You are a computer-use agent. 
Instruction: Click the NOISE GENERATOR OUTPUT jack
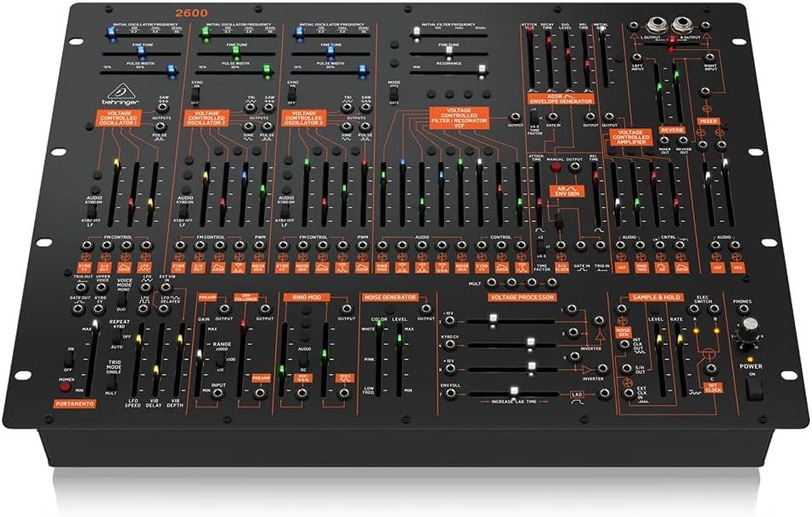click(x=426, y=309)
